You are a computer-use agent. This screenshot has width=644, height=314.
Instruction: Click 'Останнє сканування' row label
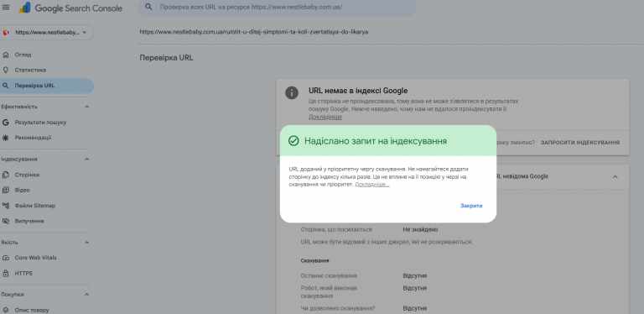pos(329,275)
